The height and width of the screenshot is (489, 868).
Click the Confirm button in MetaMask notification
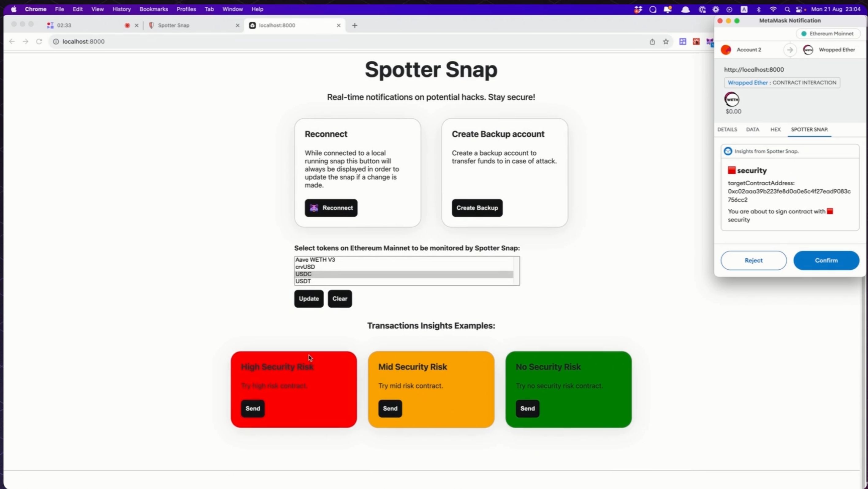point(826,260)
